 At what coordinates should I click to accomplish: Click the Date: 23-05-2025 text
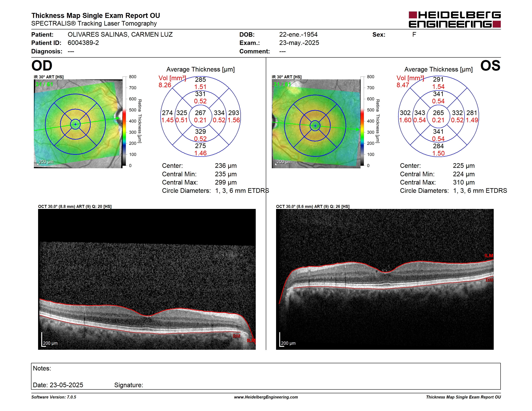click(58, 385)
